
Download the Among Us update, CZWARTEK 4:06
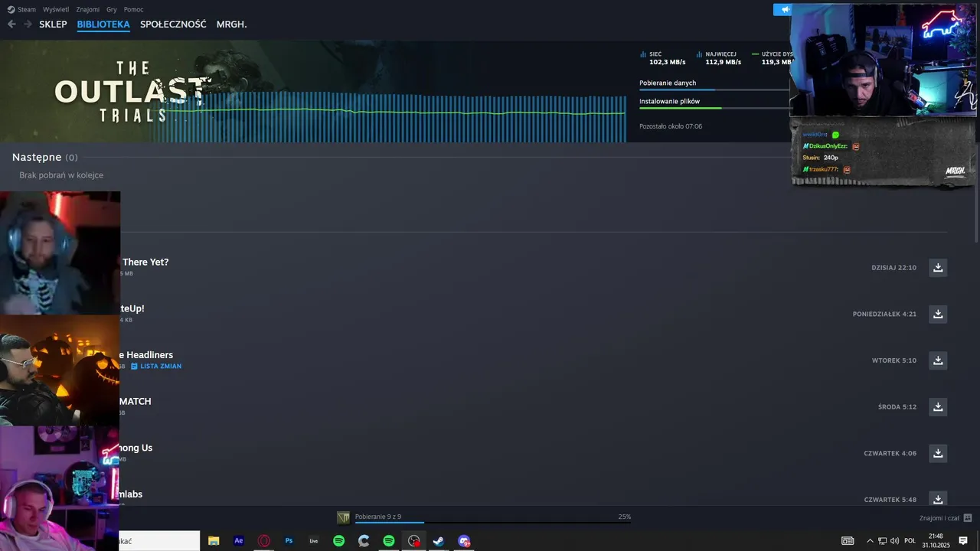coord(938,453)
